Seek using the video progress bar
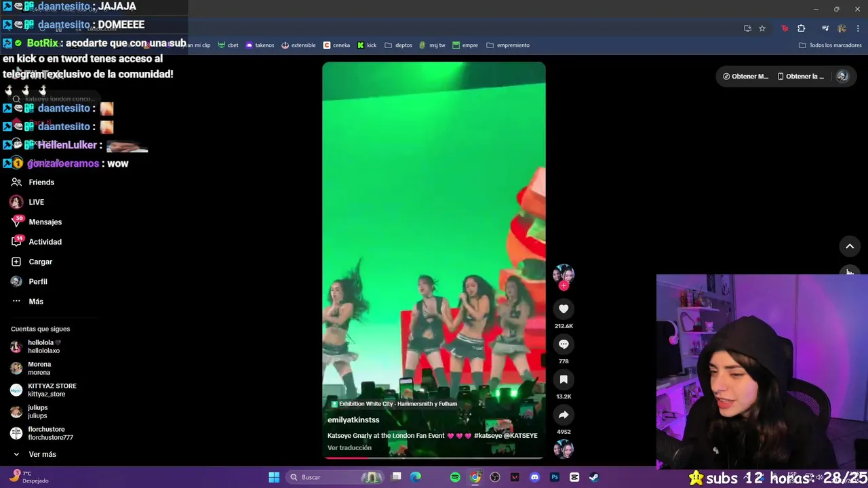This screenshot has width=868, height=488. pyautogui.click(x=434, y=457)
